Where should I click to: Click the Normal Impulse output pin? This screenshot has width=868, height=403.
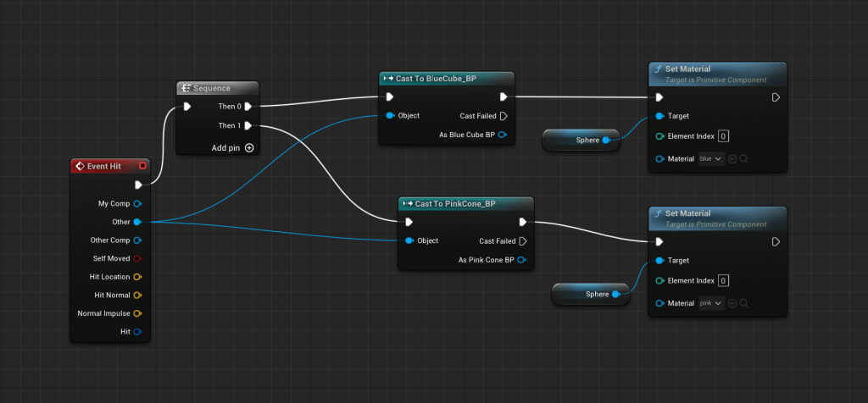pyautogui.click(x=137, y=313)
